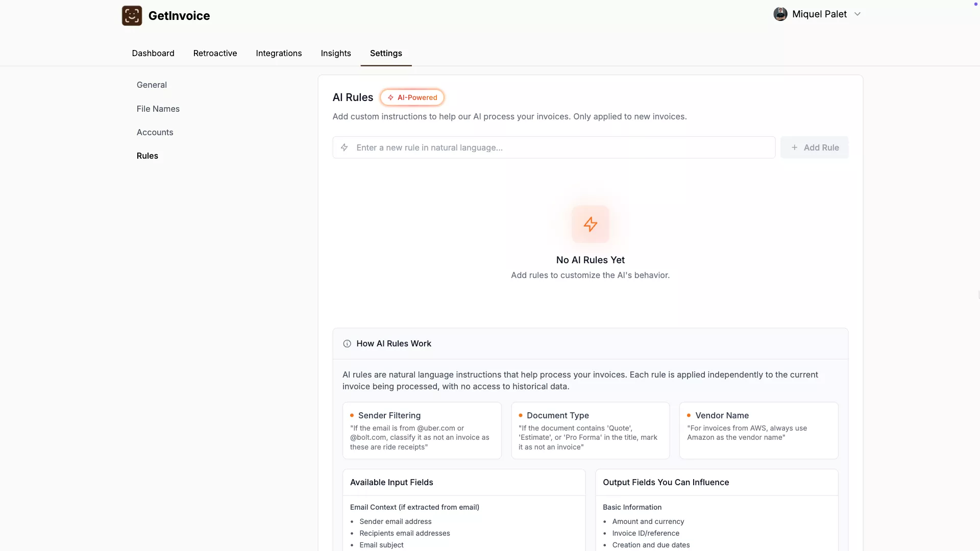
Task: Click the lightning icon inside the rule input
Action: [x=345, y=147]
